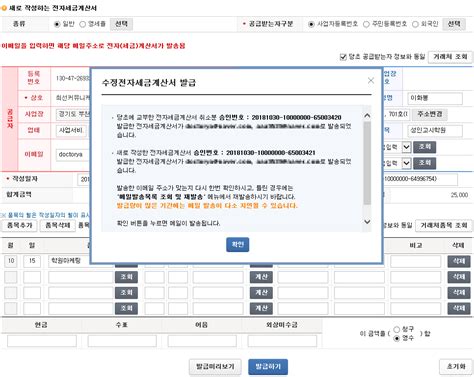
Task: Click the 어음 amount field
Action: point(202,341)
